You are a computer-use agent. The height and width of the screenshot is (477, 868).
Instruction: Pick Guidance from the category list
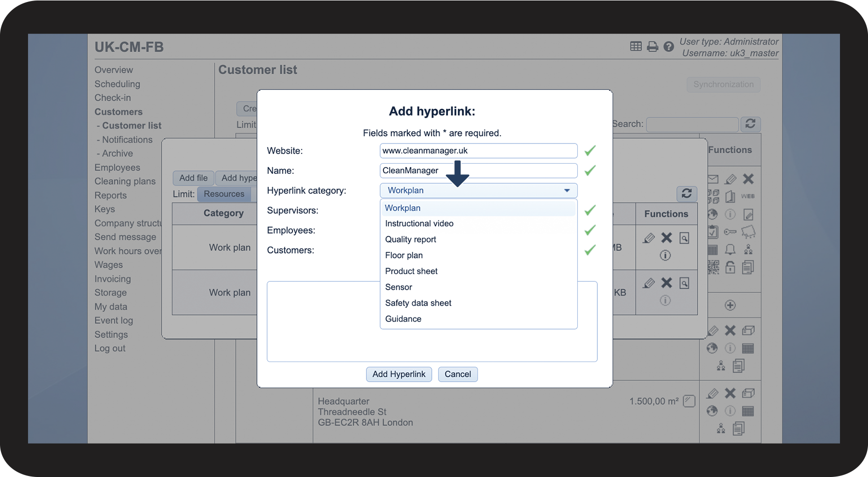pyautogui.click(x=478, y=319)
